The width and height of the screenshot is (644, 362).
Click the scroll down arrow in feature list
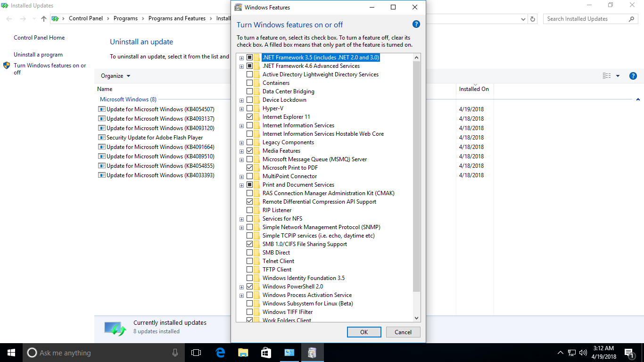click(416, 318)
